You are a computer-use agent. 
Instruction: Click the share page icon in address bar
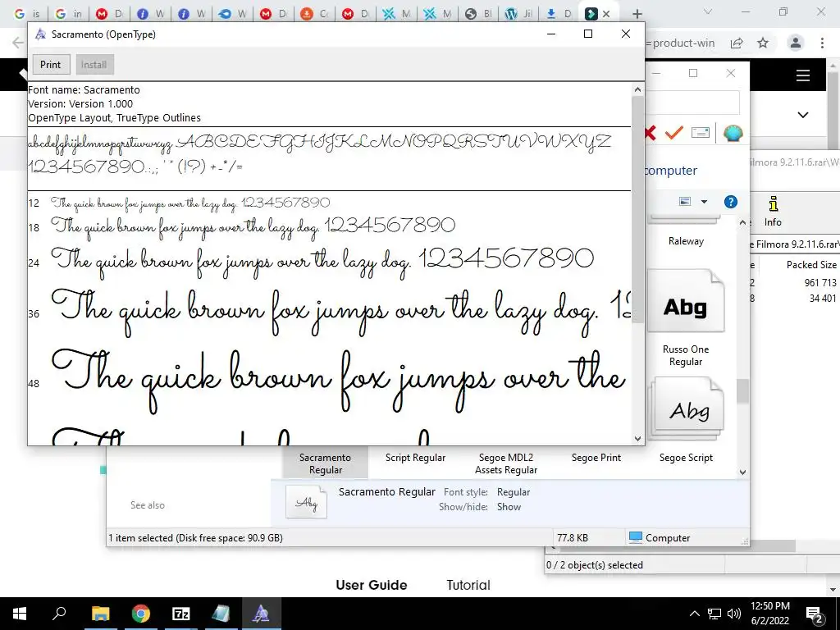click(737, 43)
